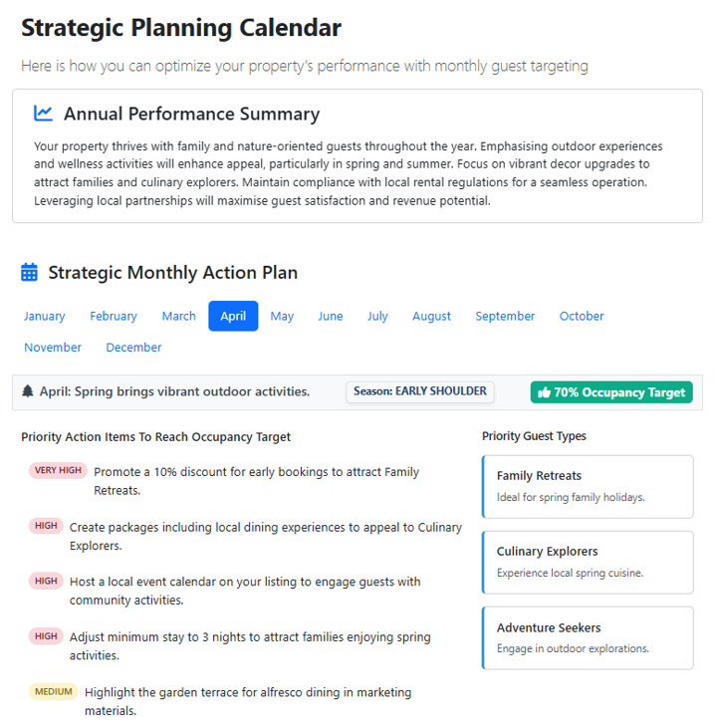
Task: Open the August tab
Action: [x=431, y=316]
